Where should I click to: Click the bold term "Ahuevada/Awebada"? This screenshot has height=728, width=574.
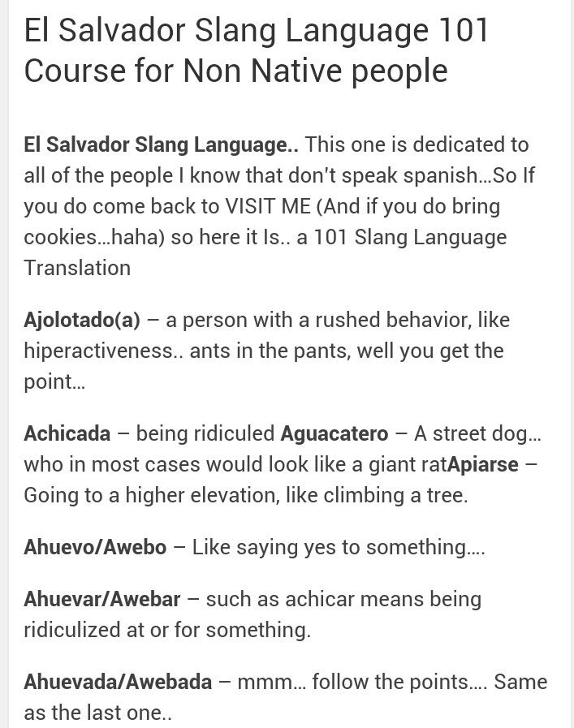(118, 682)
